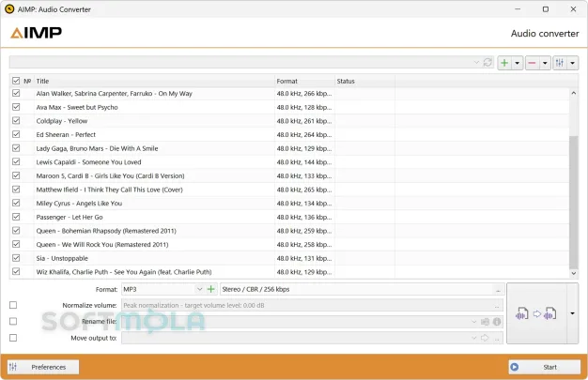Screen dimensions: 588x380
Task: Click format cell 48.0 kHz, 128 kbps
Action: coord(304,107)
